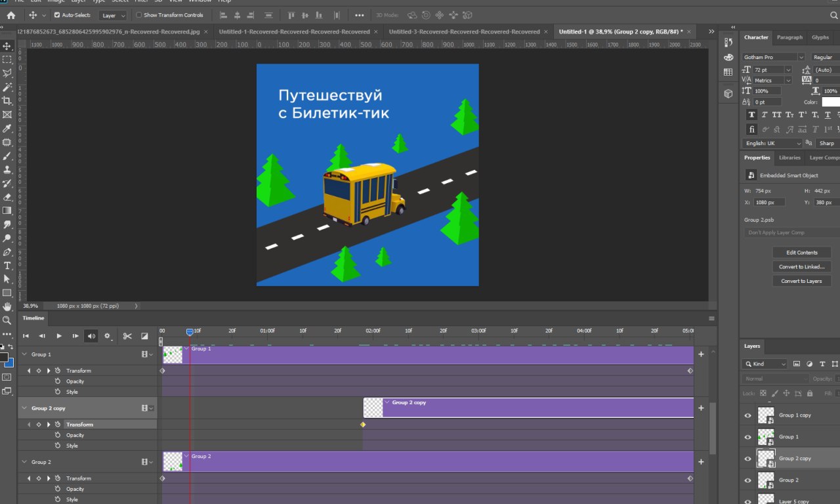Screen dimensions: 840x504
Task: Select the Crop tool
Action: (7, 101)
